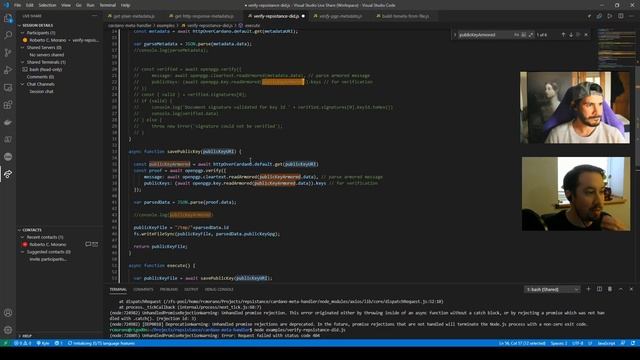640x360 pixels.
Task: Open chat with Roberto C. Morano contact
Action: [88, 244]
